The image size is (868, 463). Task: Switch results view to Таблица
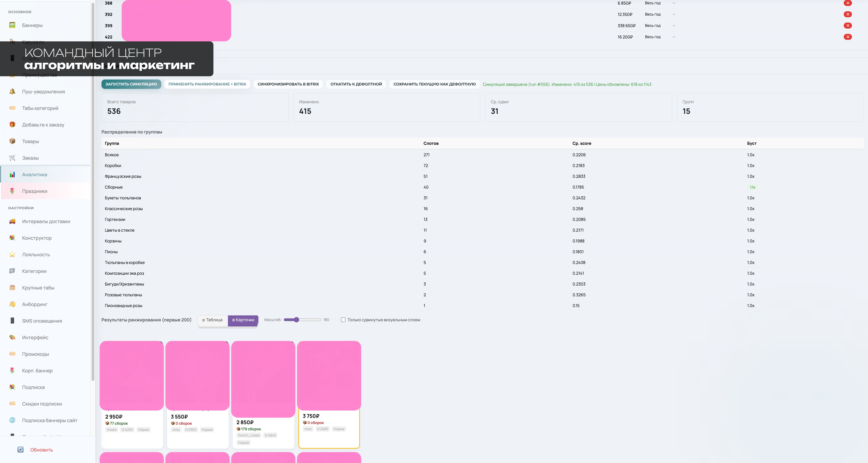[x=212, y=320]
